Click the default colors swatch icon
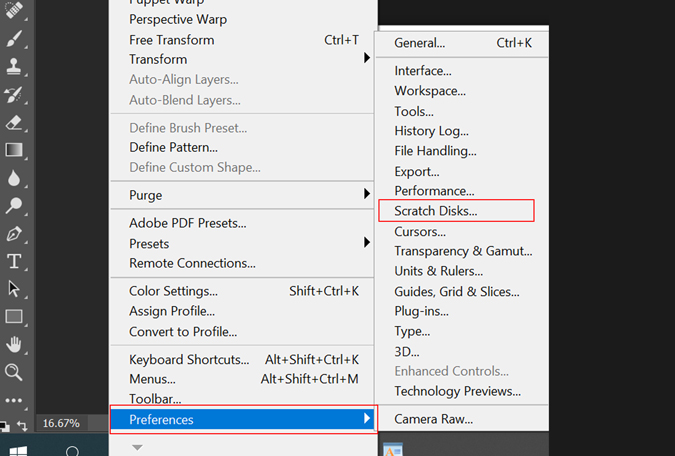 5,427
